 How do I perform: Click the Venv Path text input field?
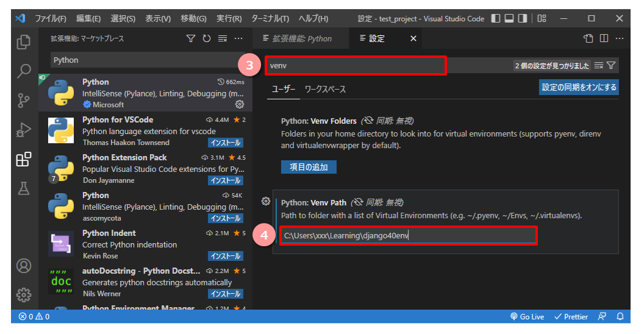[407, 235]
